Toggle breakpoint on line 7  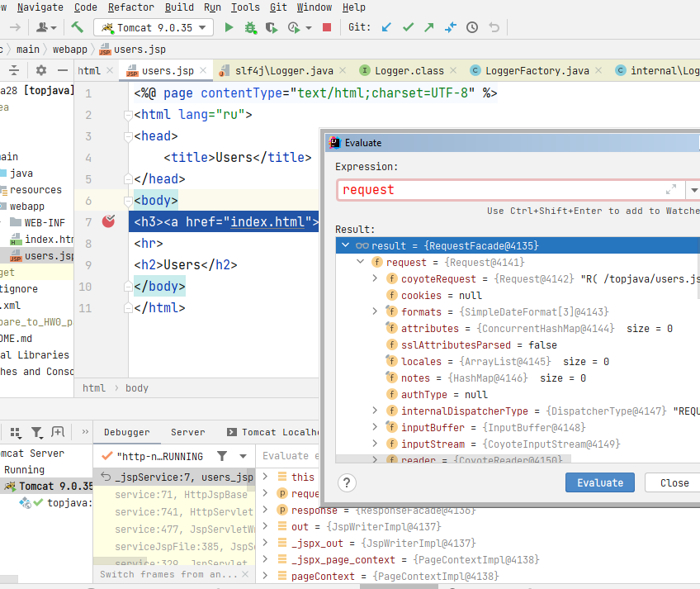pyautogui.click(x=108, y=221)
